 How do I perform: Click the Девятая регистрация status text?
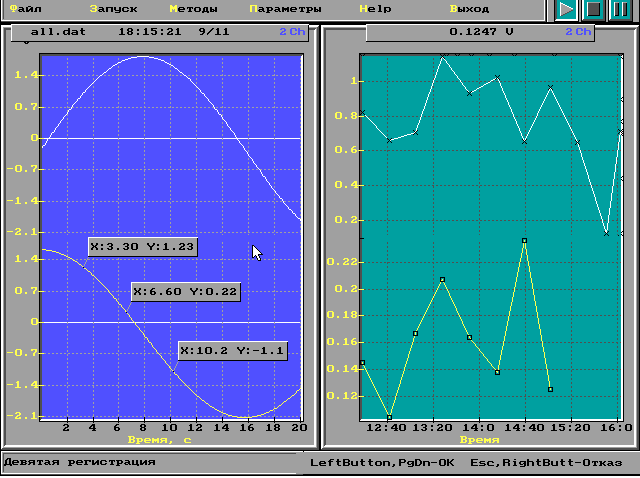pos(80,462)
